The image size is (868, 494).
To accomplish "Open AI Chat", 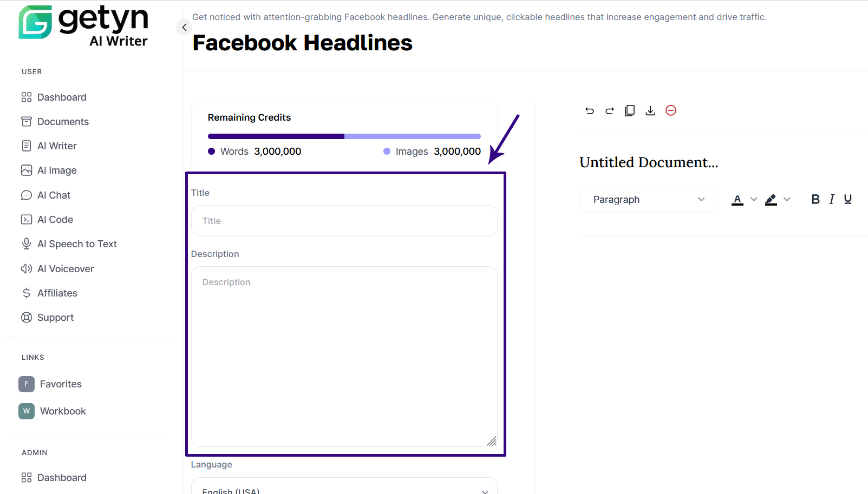I will click(x=54, y=195).
